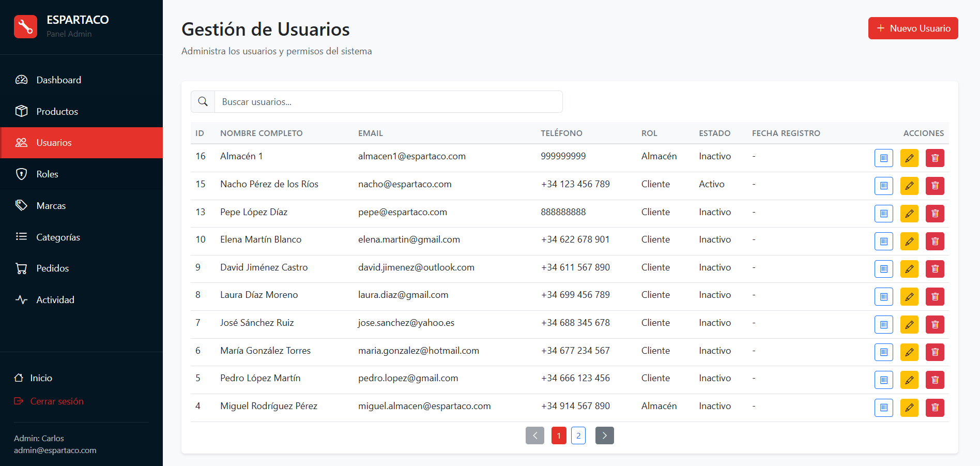Open the Actividad section
The height and width of the screenshot is (466, 980).
pyautogui.click(x=81, y=300)
